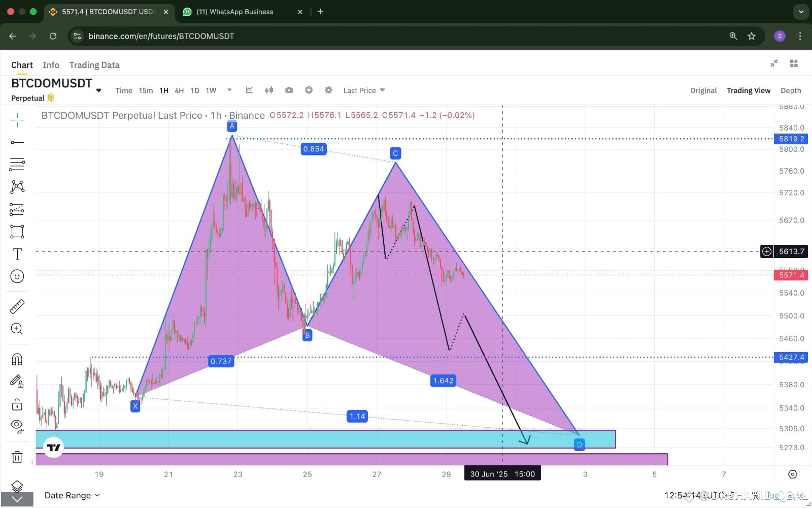
Task: Select the XABCD pattern tool
Action: (x=17, y=186)
